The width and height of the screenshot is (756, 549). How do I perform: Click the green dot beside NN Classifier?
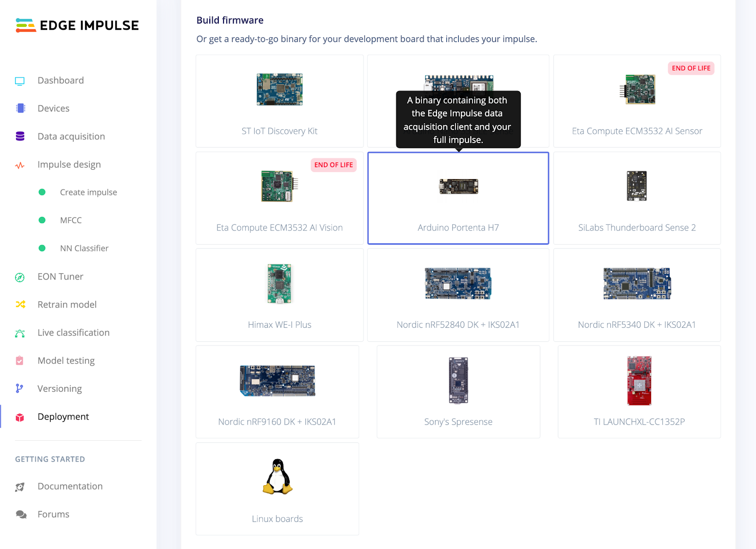pos(42,248)
